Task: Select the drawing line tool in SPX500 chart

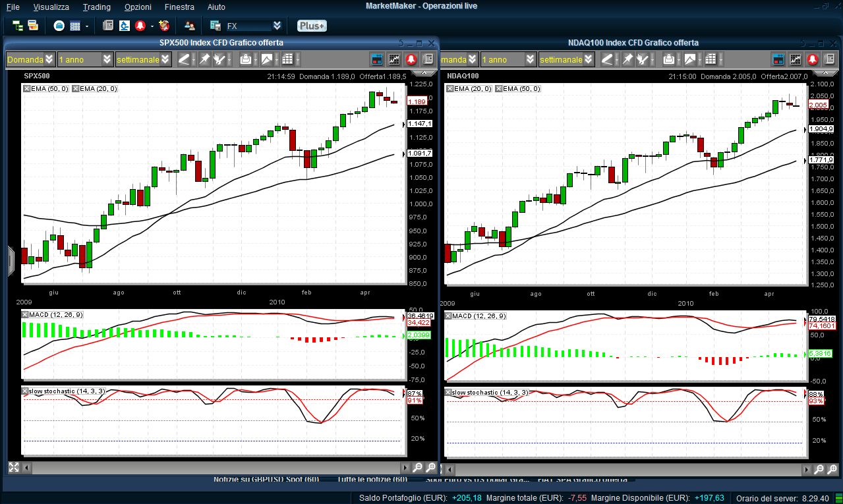Action: [x=184, y=59]
